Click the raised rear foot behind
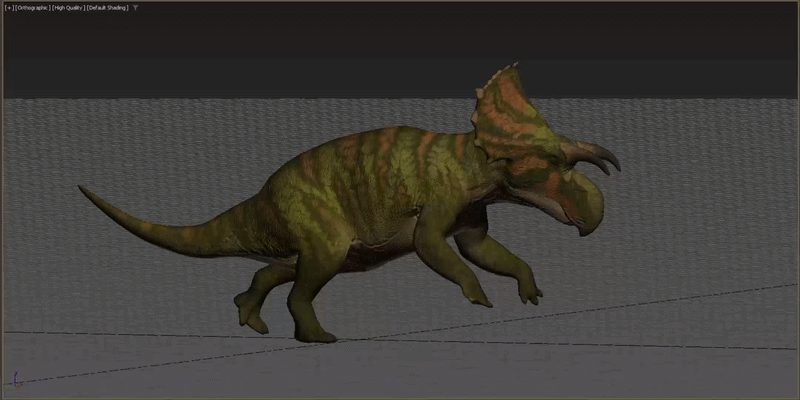This screenshot has width=800, height=400. 250,312
